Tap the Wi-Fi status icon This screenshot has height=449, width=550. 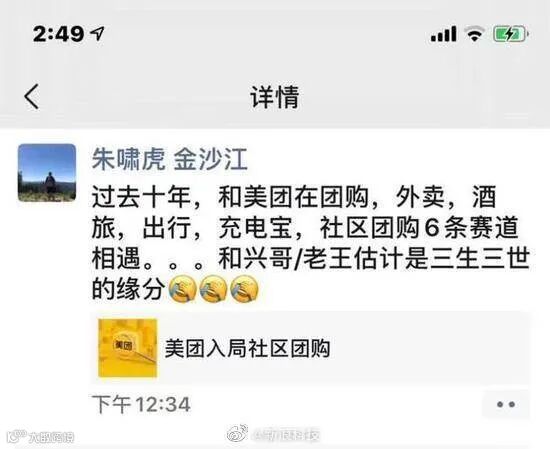pyautogui.click(x=474, y=34)
